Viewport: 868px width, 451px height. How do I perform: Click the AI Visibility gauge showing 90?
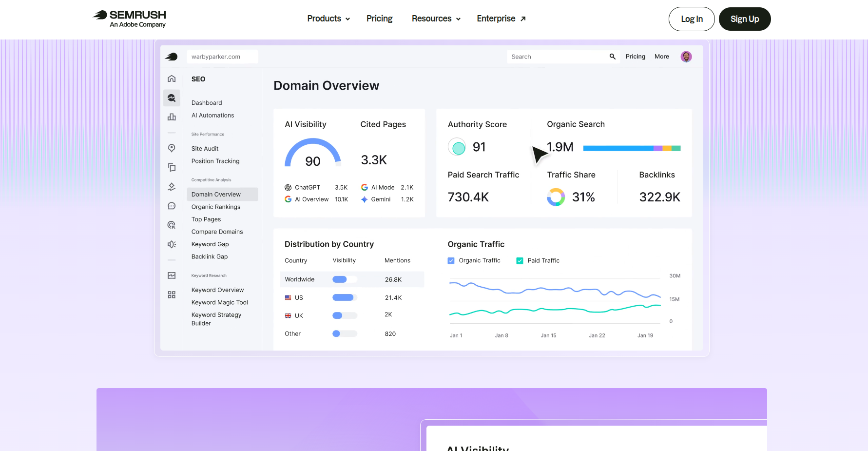(x=312, y=153)
